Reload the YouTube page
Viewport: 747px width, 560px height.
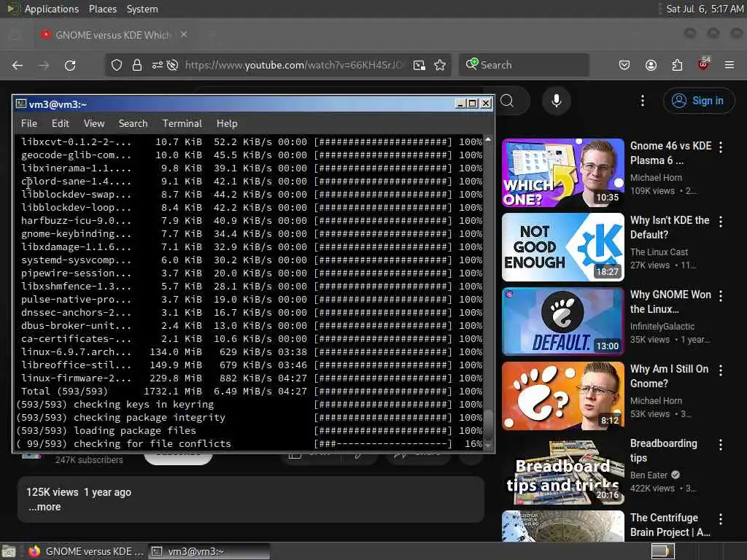[x=70, y=65]
